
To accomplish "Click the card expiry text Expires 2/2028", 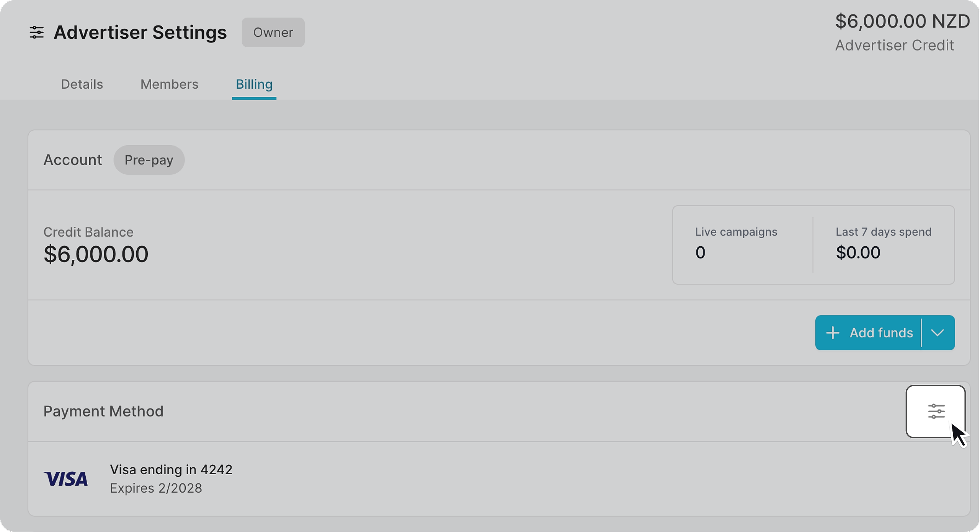I will pos(156,488).
